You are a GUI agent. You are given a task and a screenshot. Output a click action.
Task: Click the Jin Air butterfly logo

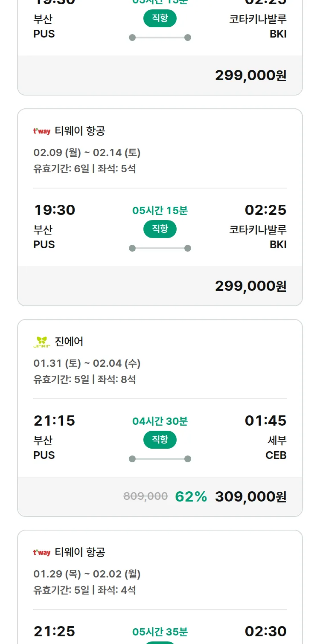click(42, 342)
